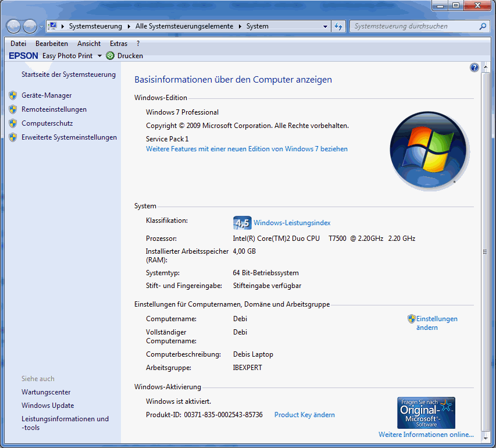Click the 64 Bit-Betriebssystem value
496x448 pixels.
point(266,273)
